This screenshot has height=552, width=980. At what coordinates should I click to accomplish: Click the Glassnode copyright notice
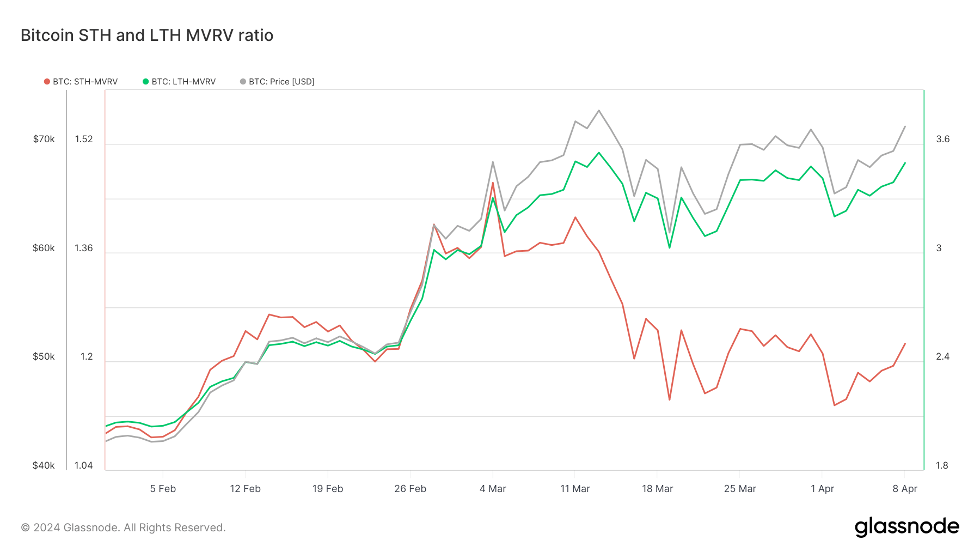coord(123,527)
